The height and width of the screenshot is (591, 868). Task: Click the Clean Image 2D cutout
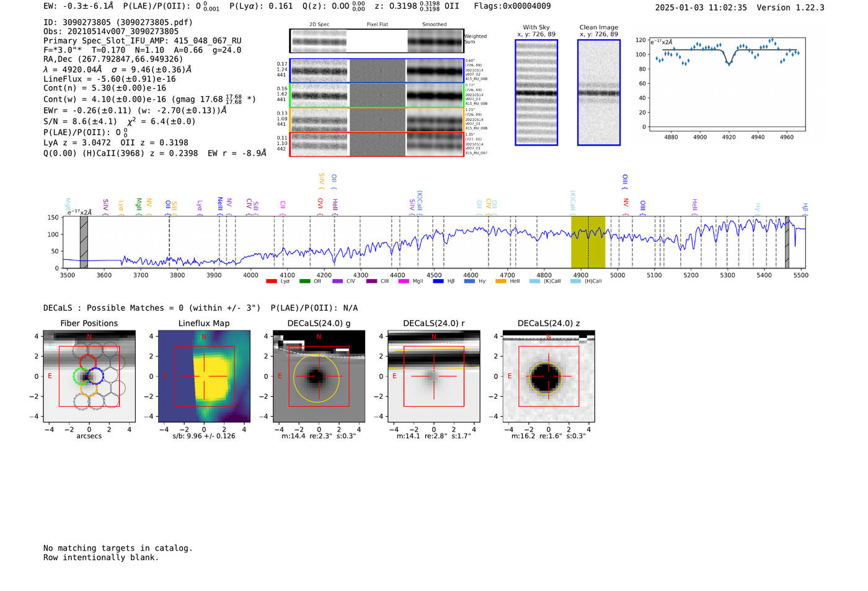(x=599, y=92)
